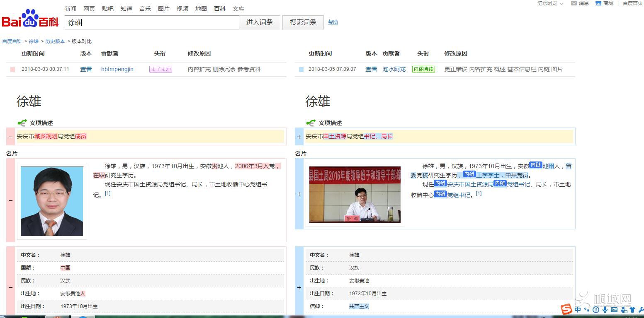This screenshot has width=644, height=318.
Task: Click the 进入词条 button
Action: pos(260,22)
